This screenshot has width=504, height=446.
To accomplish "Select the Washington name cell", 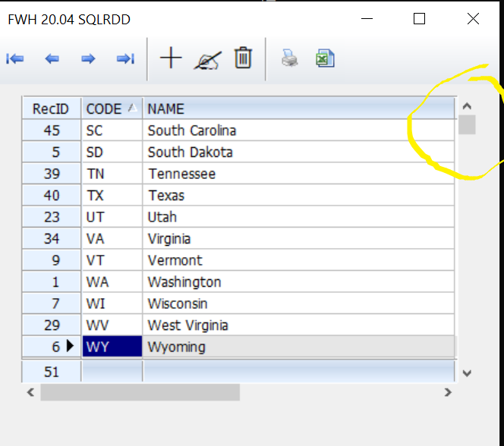I will 299,281.
